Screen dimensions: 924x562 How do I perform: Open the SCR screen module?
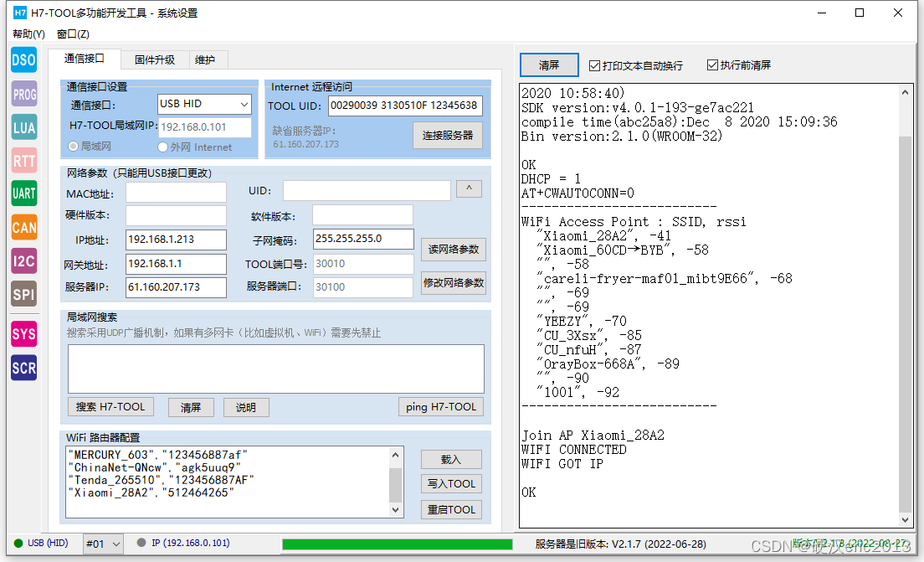point(23,368)
